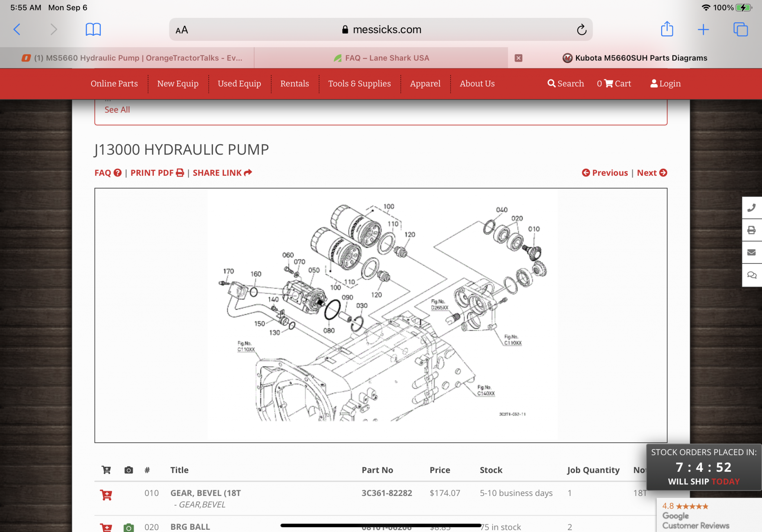Click cart column header icon
This screenshot has height=532, width=762.
click(x=106, y=470)
